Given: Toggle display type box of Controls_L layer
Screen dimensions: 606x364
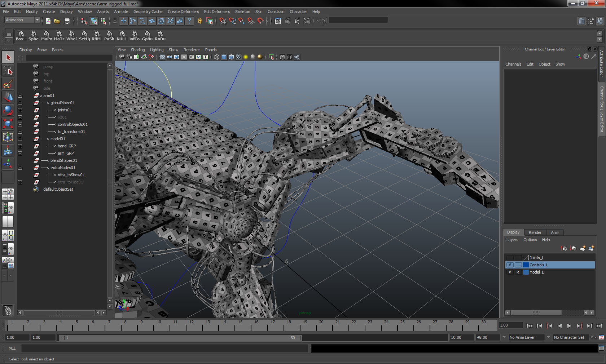Looking at the screenshot, I should coord(518,265).
